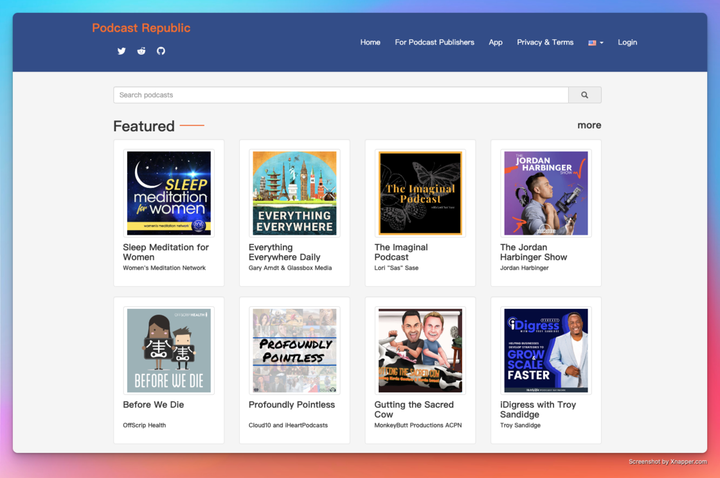Select Profoundly Pointless podcast thumbnail
Viewport: 720px width, 478px height.
tap(294, 350)
